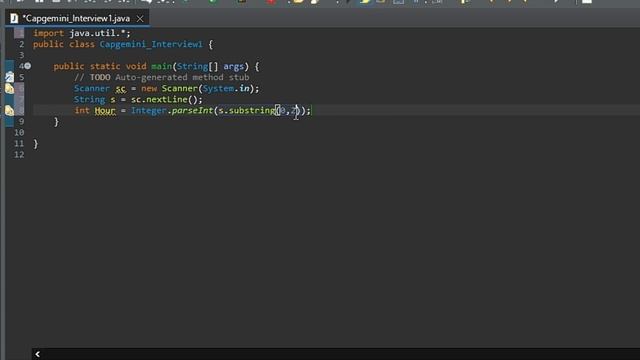Click the 'int' keyword on the Hour line
The image size is (640, 360).
click(82, 110)
